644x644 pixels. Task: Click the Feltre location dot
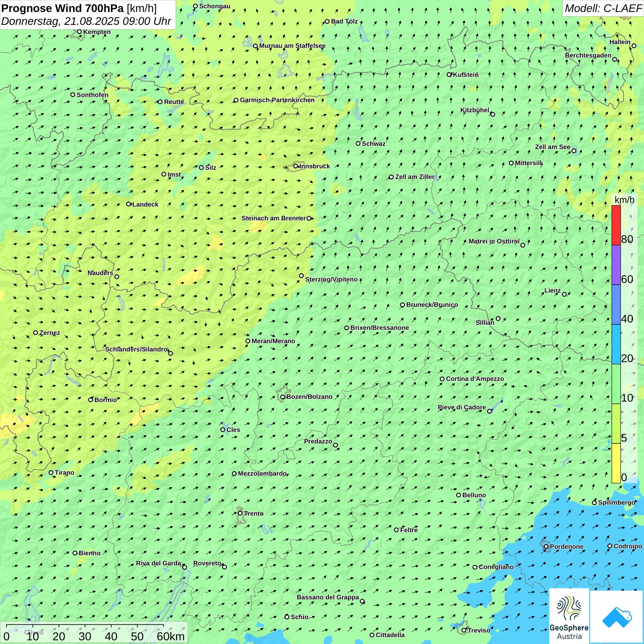397,530
